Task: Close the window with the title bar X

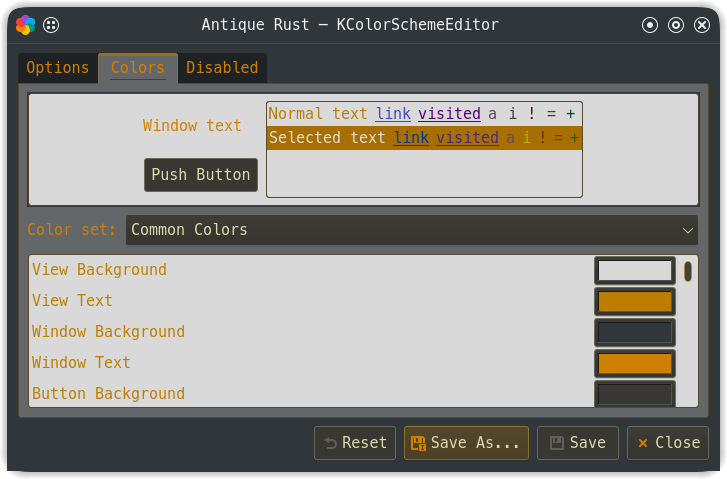Action: tap(701, 25)
